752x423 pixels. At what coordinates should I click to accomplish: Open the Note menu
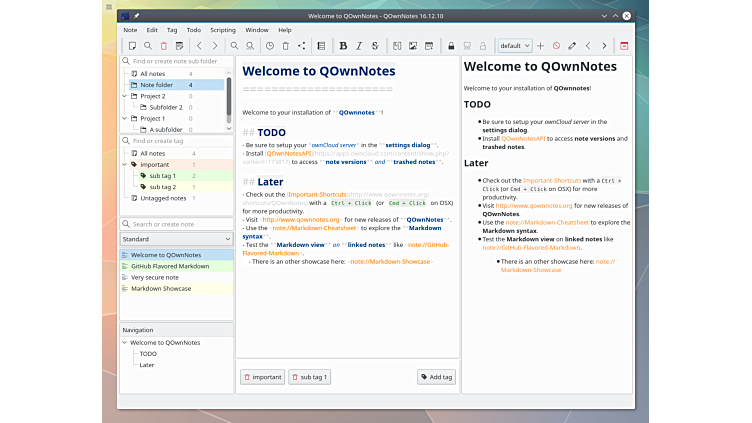pyautogui.click(x=130, y=30)
